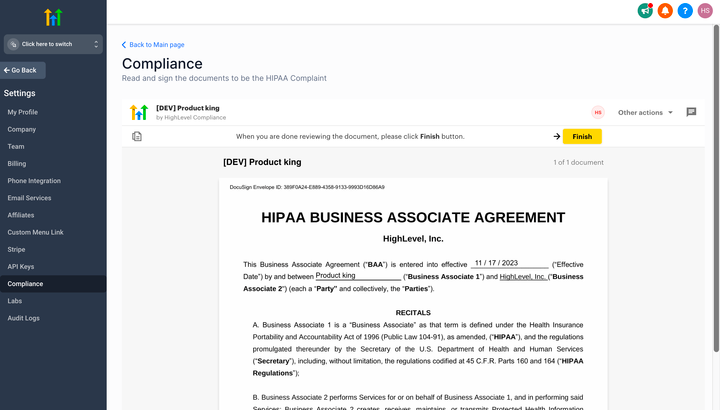This screenshot has height=410, width=720.
Task: Click the Go Back button
Action: click(x=22, y=70)
